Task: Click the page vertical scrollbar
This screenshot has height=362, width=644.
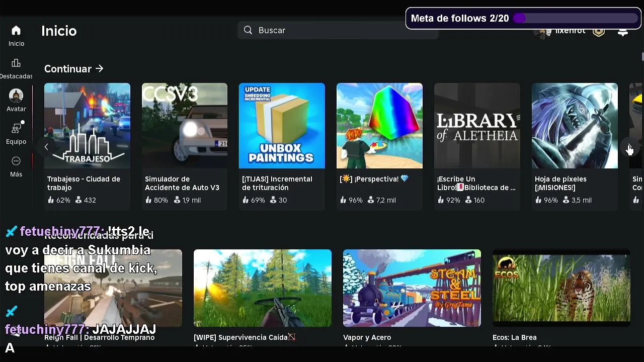Action: point(642,56)
